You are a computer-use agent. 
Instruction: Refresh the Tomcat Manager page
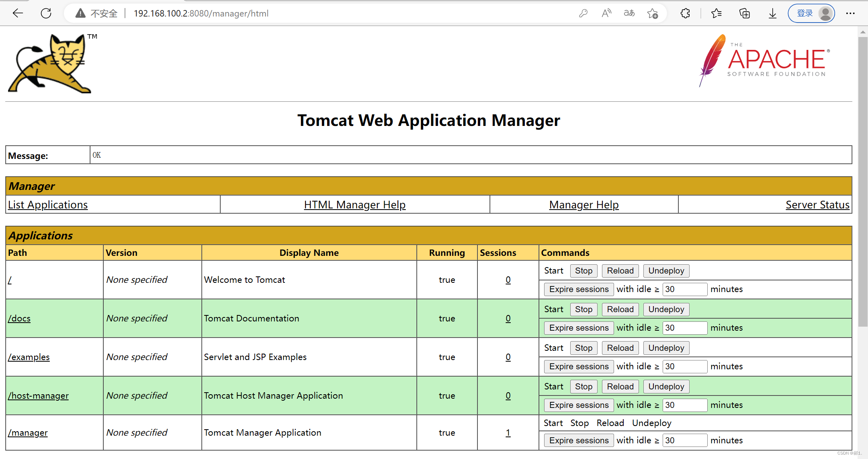pos(46,13)
